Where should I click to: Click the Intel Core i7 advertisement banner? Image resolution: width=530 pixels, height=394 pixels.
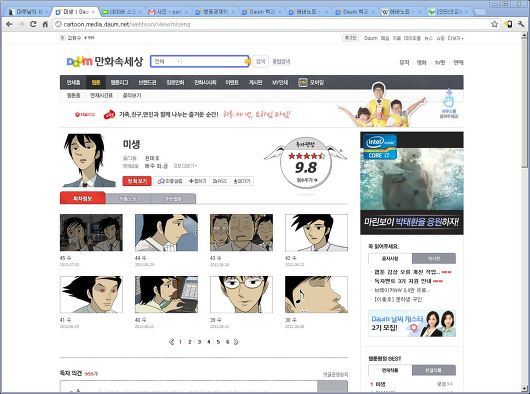click(412, 183)
